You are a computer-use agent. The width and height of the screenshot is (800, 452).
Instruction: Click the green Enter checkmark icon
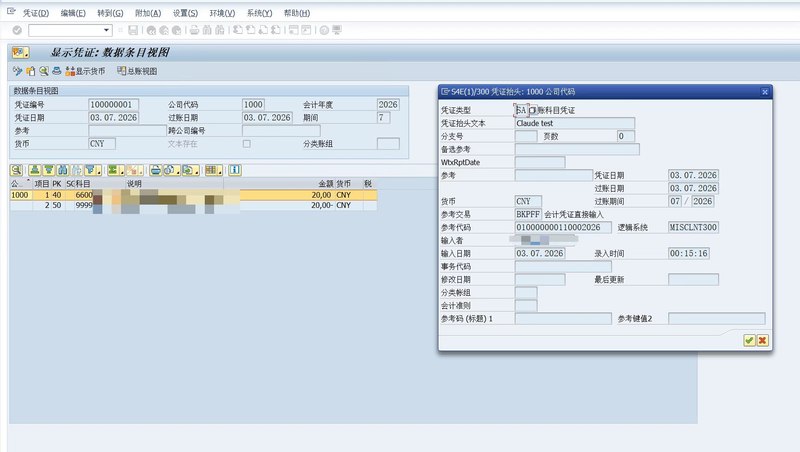click(17, 31)
